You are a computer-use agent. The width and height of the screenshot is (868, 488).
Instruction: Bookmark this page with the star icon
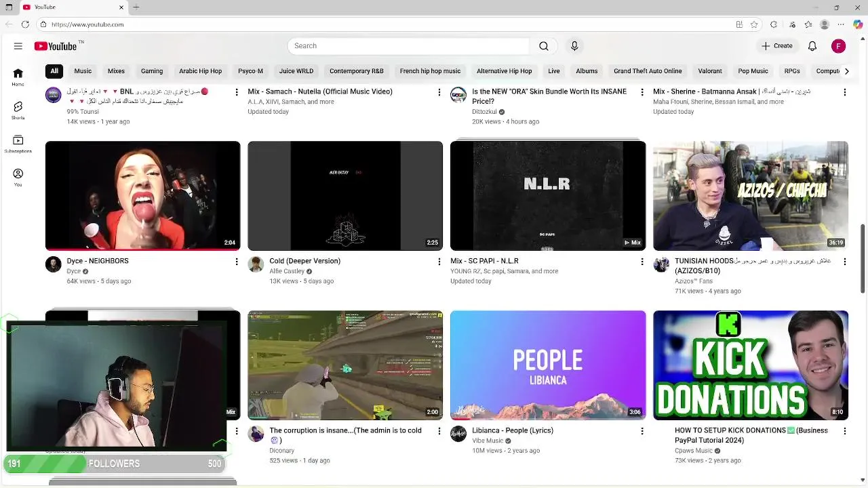[754, 24]
